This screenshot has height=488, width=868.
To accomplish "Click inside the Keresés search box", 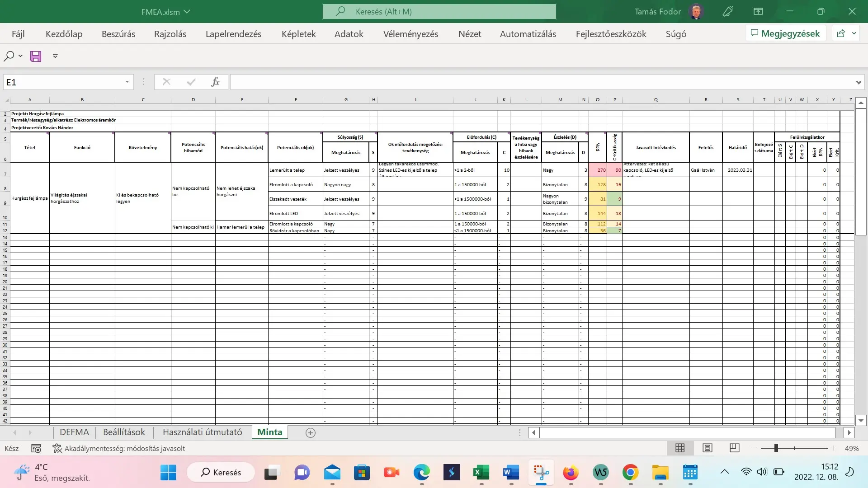I will pos(439,11).
